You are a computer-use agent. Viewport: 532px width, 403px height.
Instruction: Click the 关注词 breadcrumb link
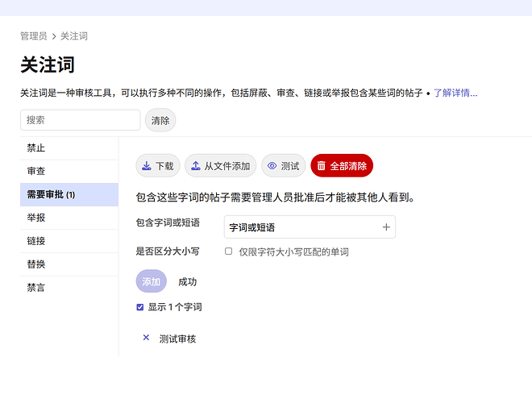pyautogui.click(x=74, y=36)
